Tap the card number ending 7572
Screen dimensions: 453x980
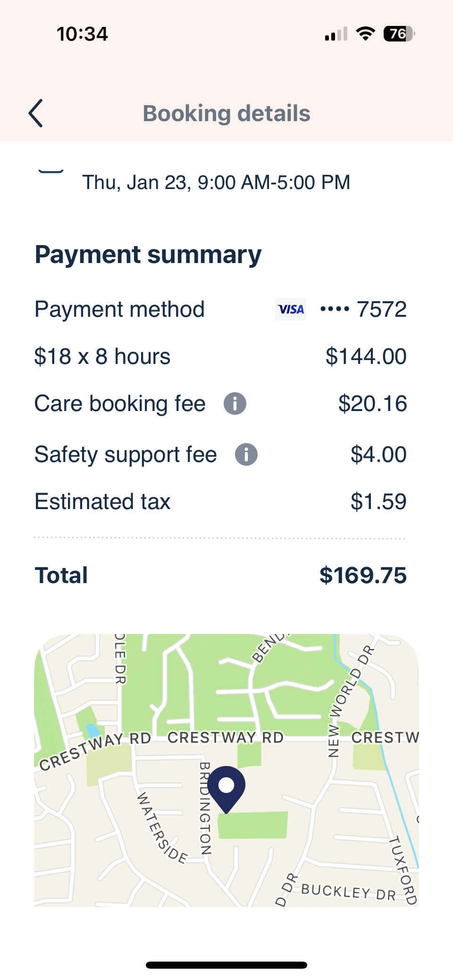click(363, 309)
